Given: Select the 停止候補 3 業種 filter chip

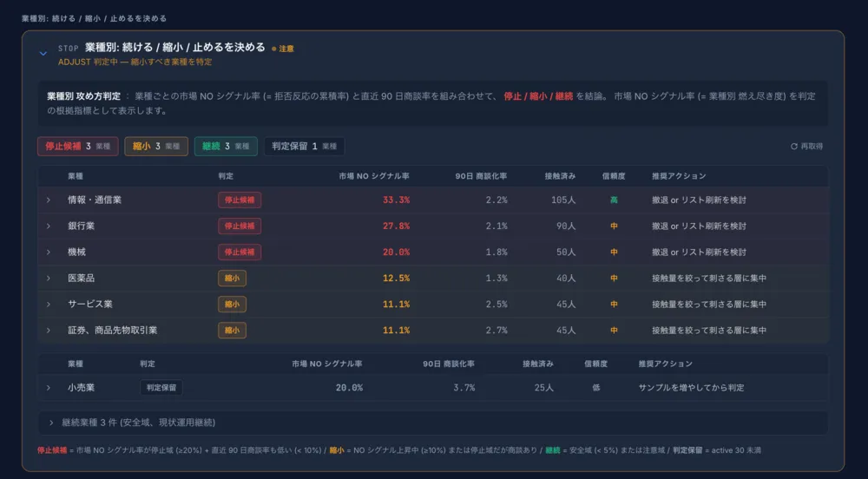Looking at the screenshot, I should coord(77,147).
